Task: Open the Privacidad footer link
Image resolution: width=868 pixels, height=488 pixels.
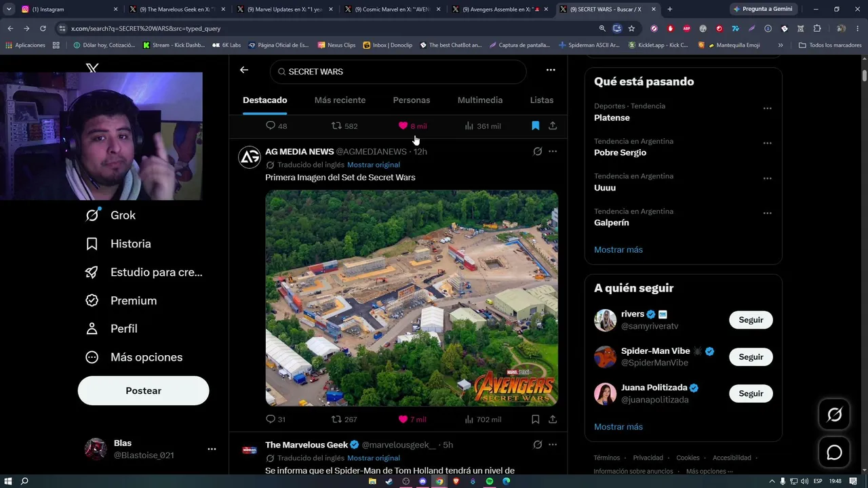Action: [x=648, y=458]
